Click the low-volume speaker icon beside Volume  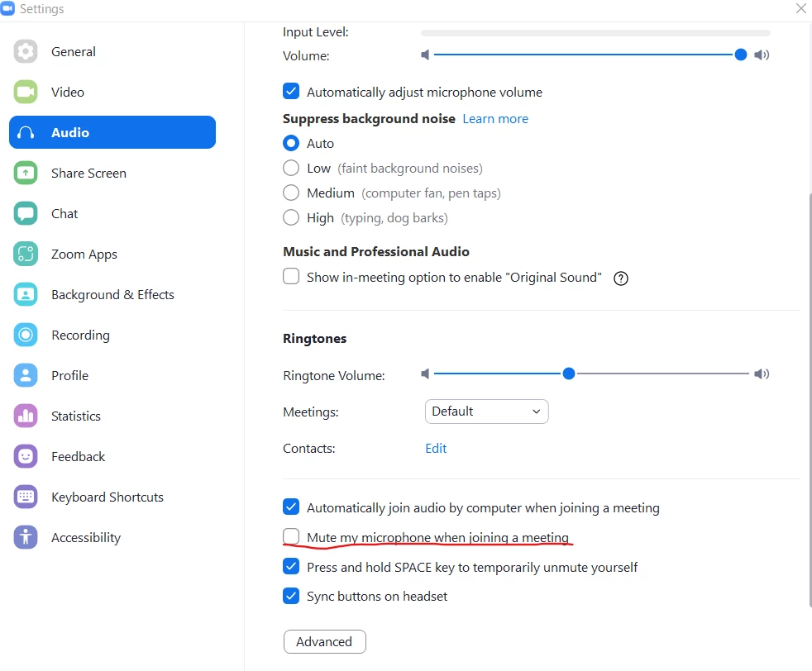tap(425, 55)
